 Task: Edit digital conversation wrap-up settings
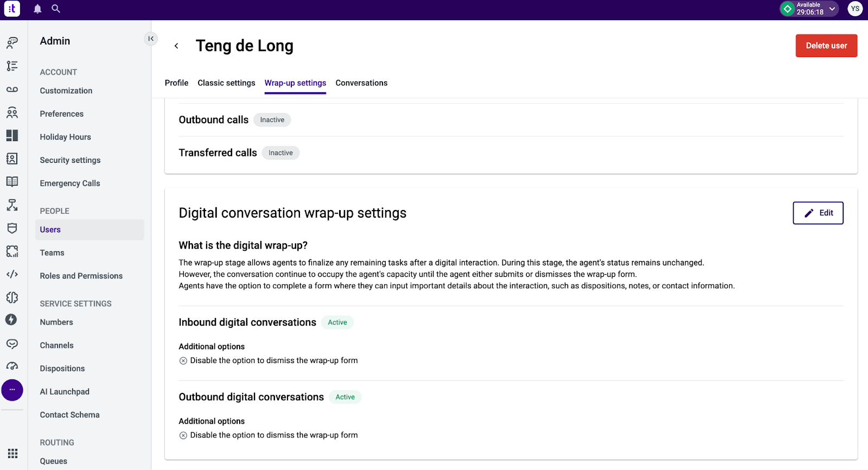[x=818, y=213]
